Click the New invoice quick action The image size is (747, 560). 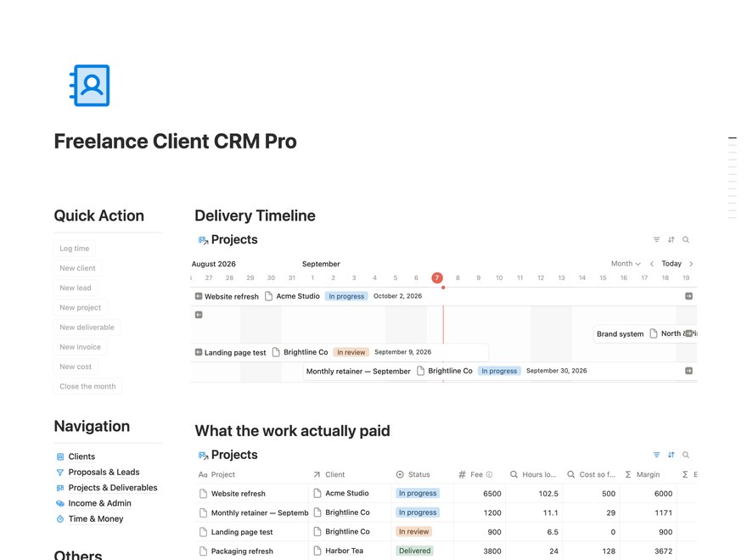tap(80, 347)
